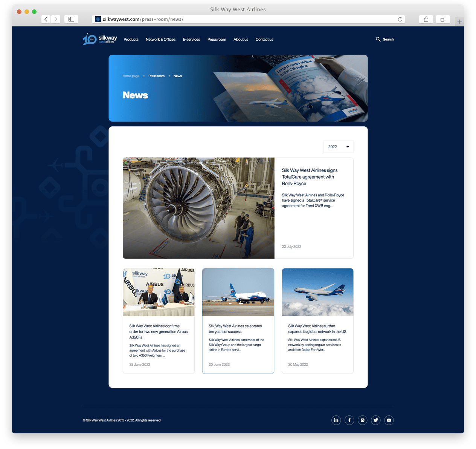The height and width of the screenshot is (449, 476).
Task: Go to Home page breadcrumb
Action: pos(131,76)
